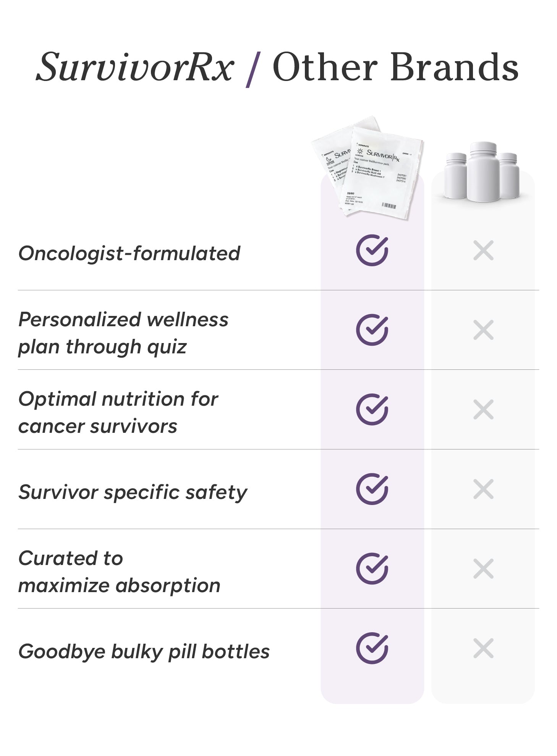Click the checkmark for Optimal nutrition row

point(372,410)
